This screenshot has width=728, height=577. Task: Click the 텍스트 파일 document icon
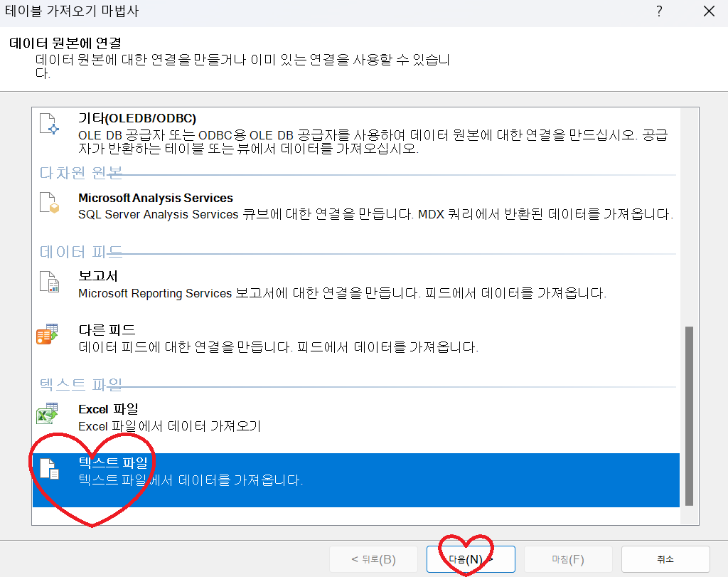pos(49,468)
